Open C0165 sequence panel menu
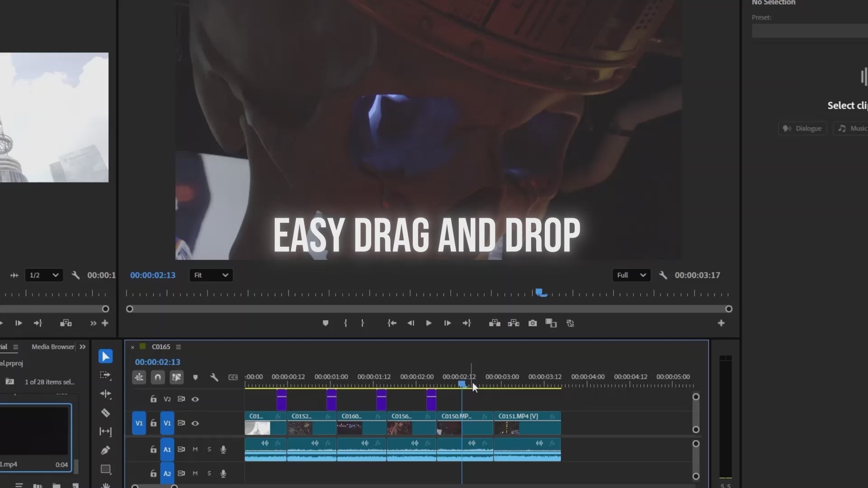 (x=179, y=347)
